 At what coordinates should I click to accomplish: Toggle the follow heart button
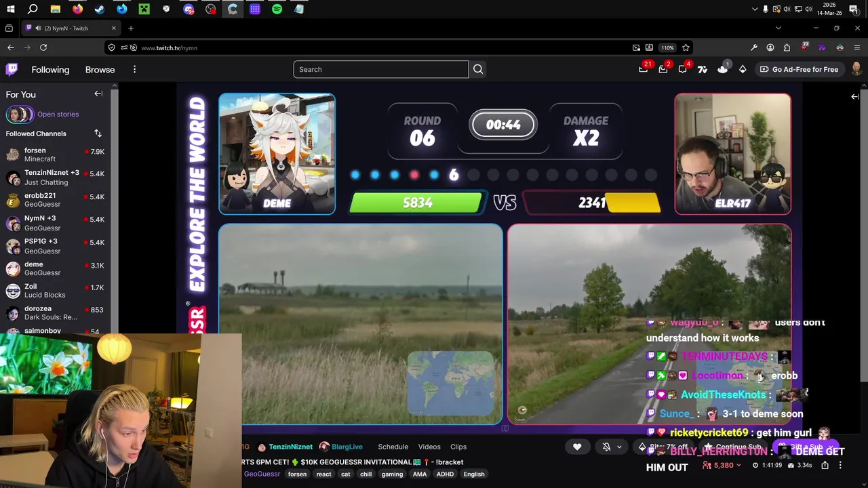[x=577, y=447]
